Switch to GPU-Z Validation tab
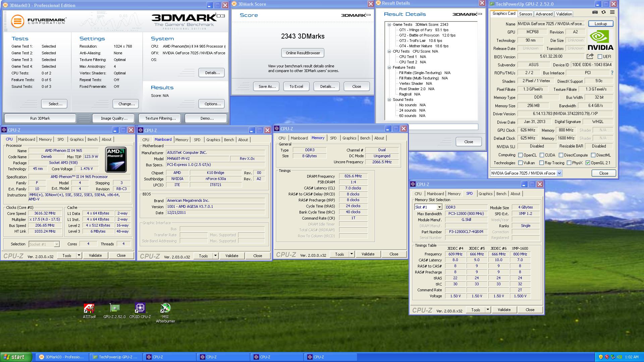The image size is (644, 362). 564,14
